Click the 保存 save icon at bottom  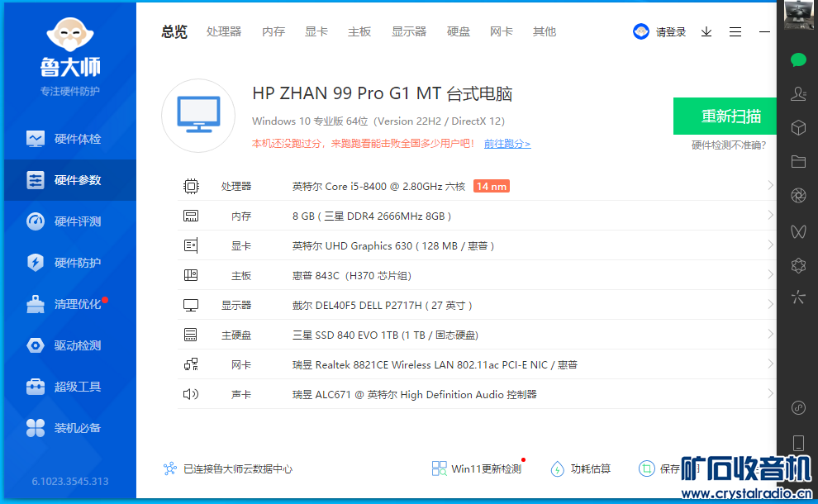click(x=646, y=468)
